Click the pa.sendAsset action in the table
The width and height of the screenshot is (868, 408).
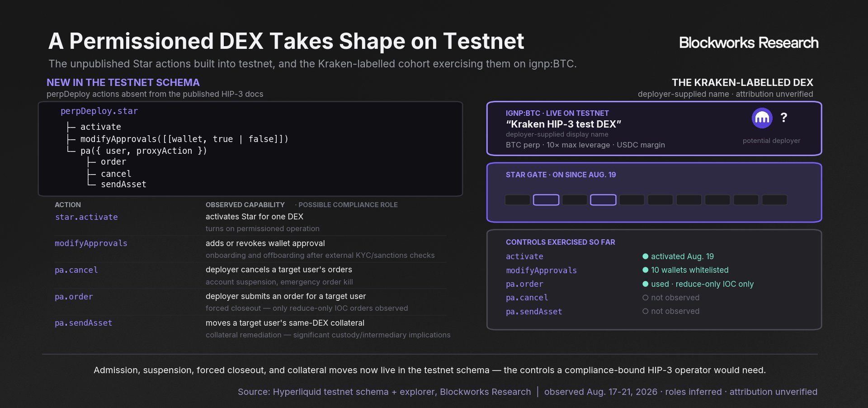tap(84, 323)
